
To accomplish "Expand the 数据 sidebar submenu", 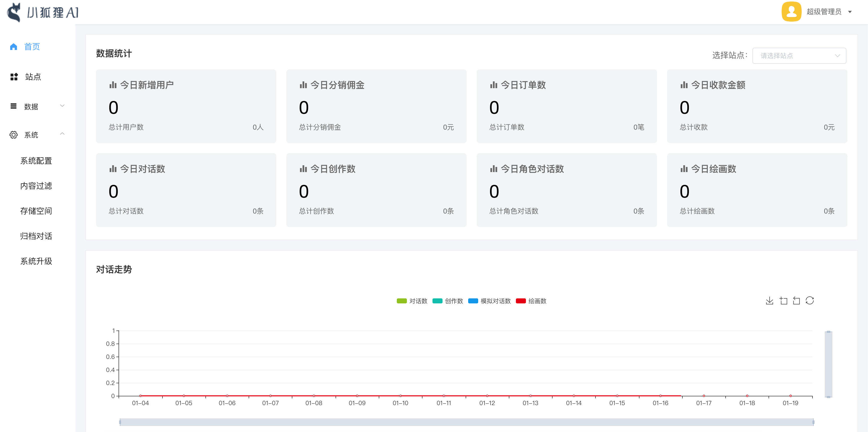I will click(37, 106).
